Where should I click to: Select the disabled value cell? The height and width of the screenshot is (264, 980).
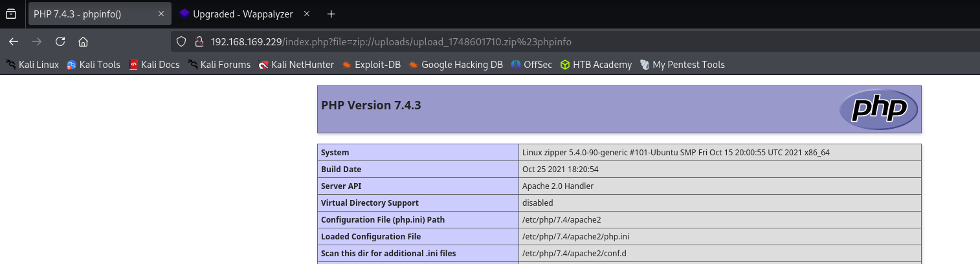pyautogui.click(x=720, y=203)
